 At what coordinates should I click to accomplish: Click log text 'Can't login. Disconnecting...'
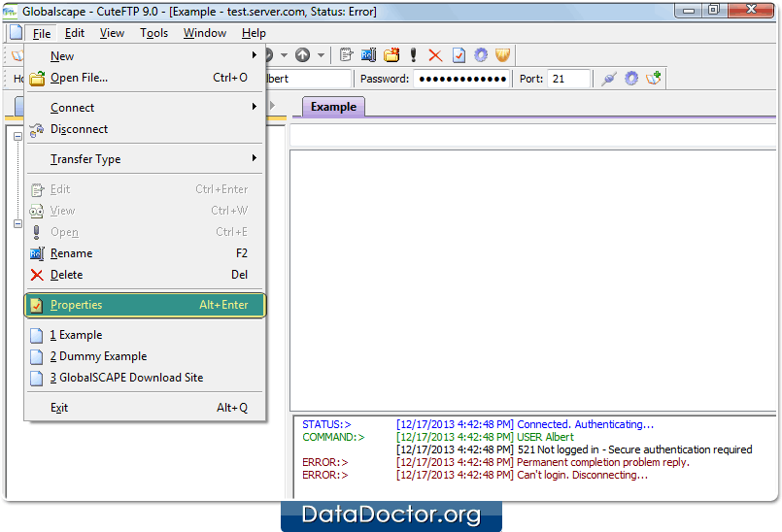582,475
